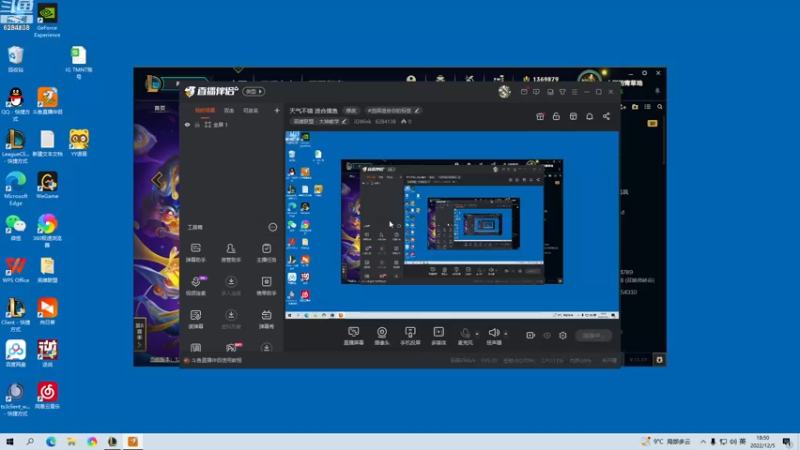Viewport: 800px width, 450px height.
Task: Toggle the lock on 全屏1 source
Action: (x=197, y=124)
